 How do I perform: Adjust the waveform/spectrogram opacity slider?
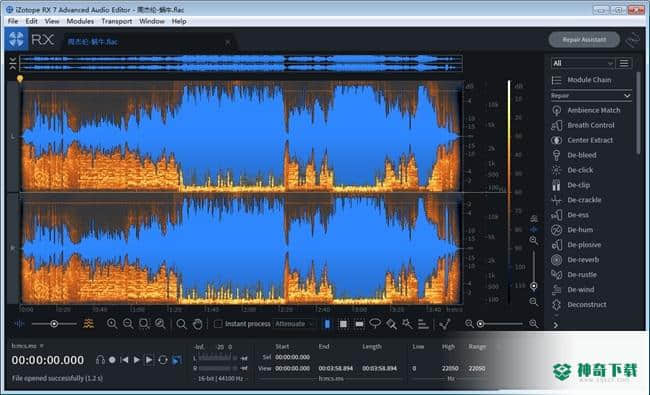[x=54, y=324]
